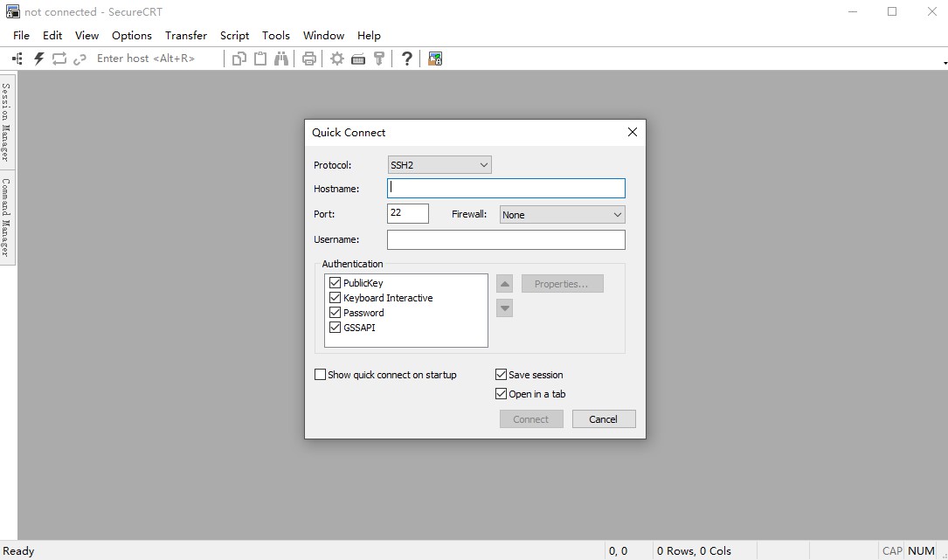Click the move authentication down arrow

[505, 308]
